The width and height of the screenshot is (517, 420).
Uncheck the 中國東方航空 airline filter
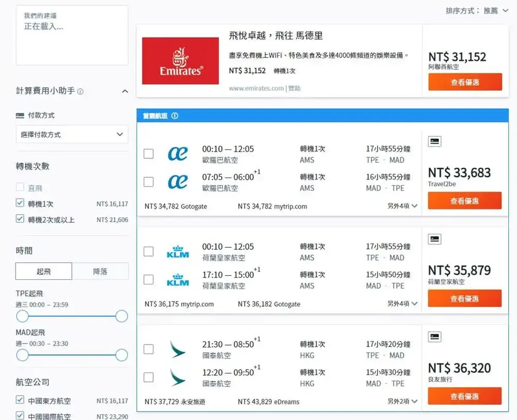point(20,400)
